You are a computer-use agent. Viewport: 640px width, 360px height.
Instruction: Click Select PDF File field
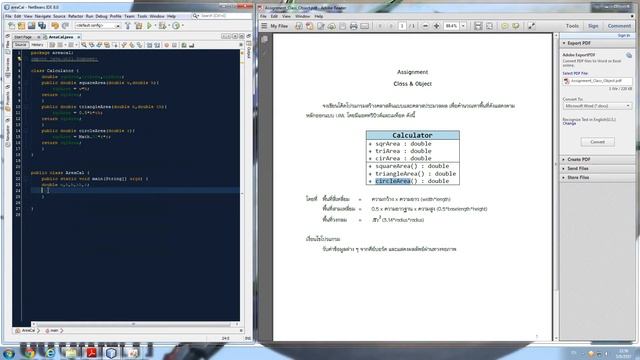598,81
